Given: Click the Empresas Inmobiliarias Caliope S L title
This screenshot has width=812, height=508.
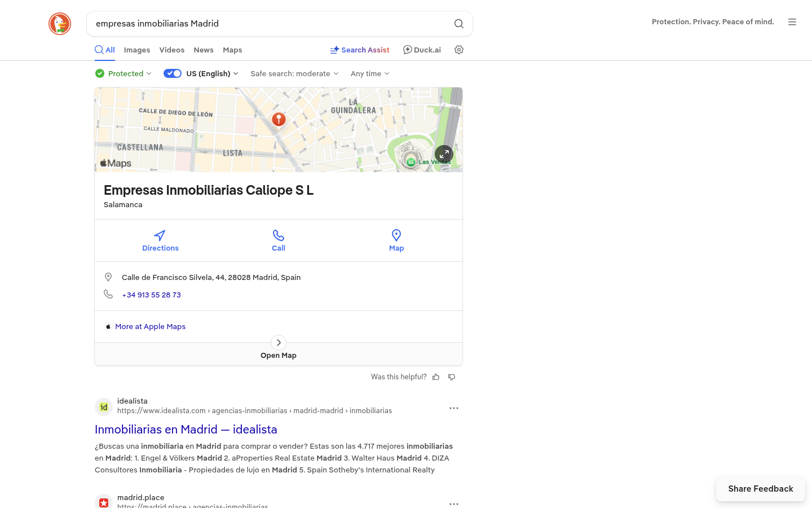Looking at the screenshot, I should click(x=209, y=190).
